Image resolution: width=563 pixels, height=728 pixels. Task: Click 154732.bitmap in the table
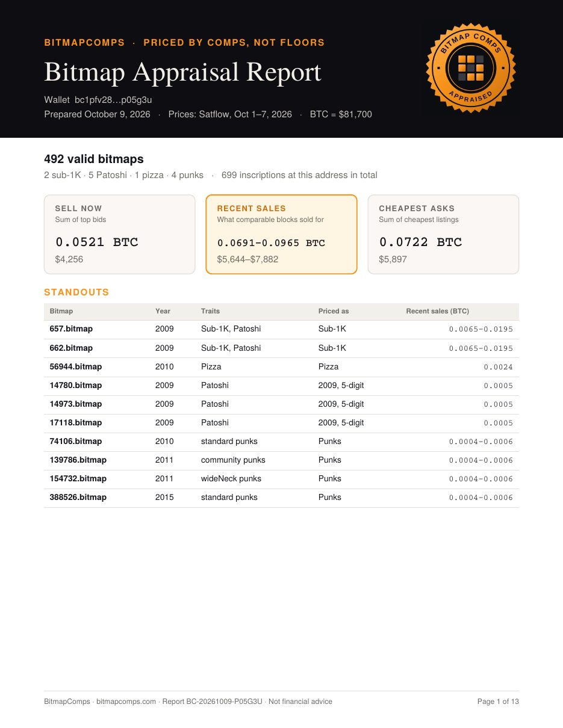[78, 478]
